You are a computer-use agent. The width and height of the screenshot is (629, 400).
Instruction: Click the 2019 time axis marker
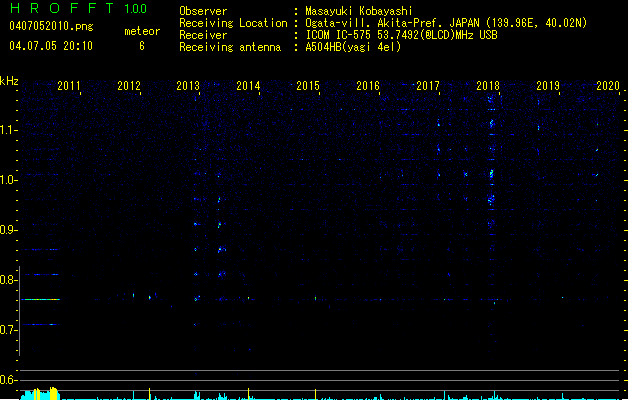[548, 86]
